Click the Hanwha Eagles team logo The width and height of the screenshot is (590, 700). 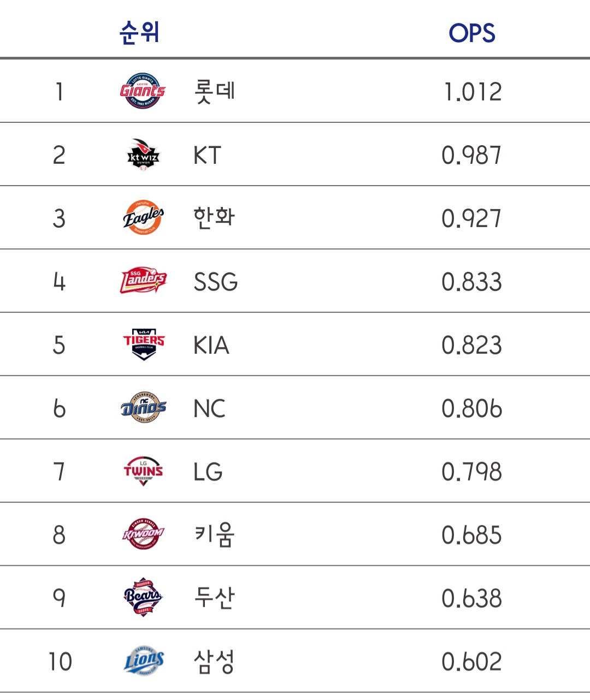pyautogui.click(x=143, y=218)
